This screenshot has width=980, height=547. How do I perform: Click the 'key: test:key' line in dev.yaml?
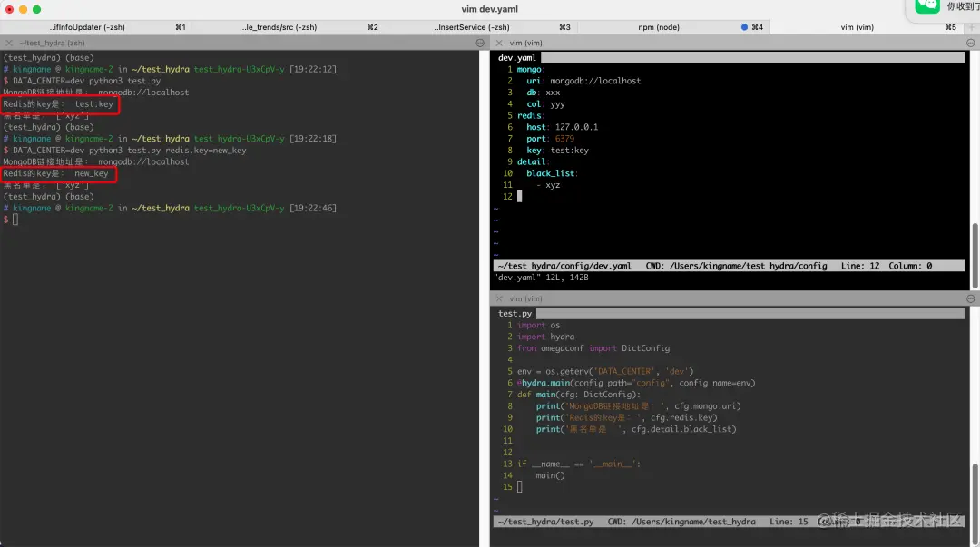coord(557,150)
